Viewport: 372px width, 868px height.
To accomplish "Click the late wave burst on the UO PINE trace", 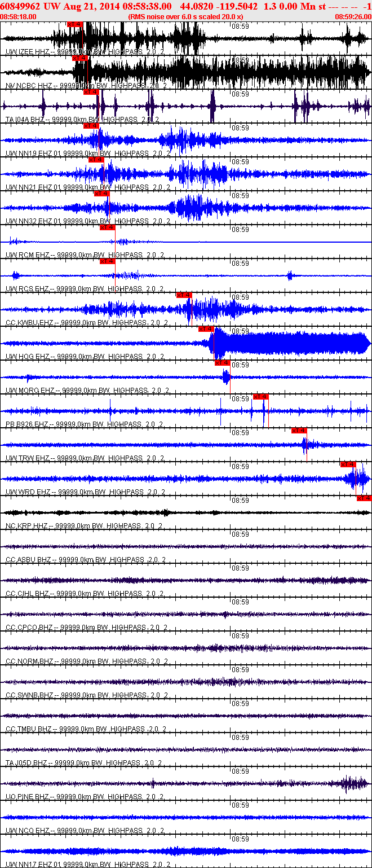I will tap(354, 783).
